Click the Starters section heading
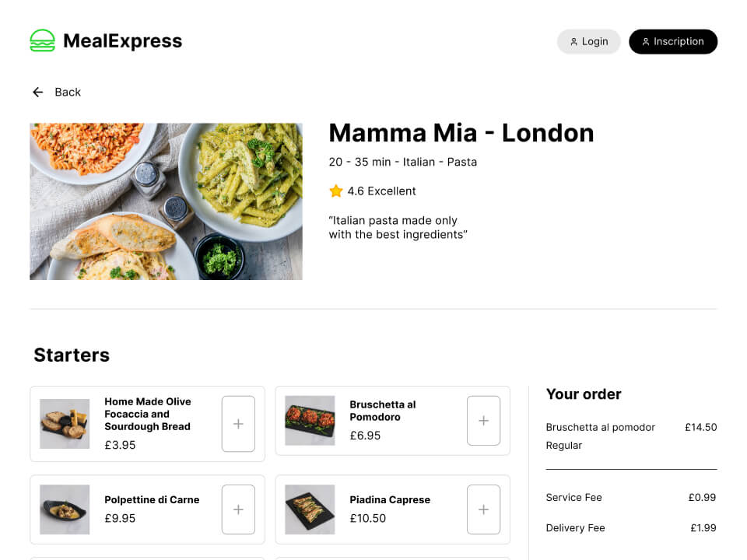747x560 pixels. point(72,355)
